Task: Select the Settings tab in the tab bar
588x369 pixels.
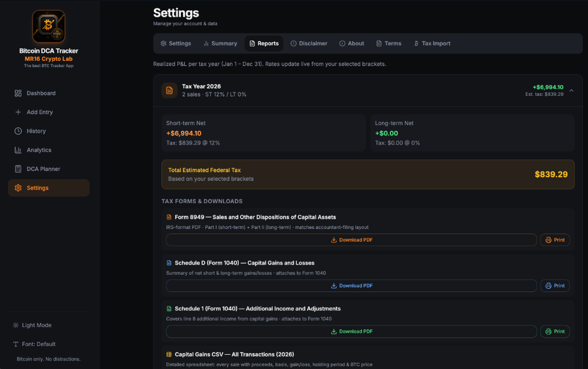Action: [176, 44]
